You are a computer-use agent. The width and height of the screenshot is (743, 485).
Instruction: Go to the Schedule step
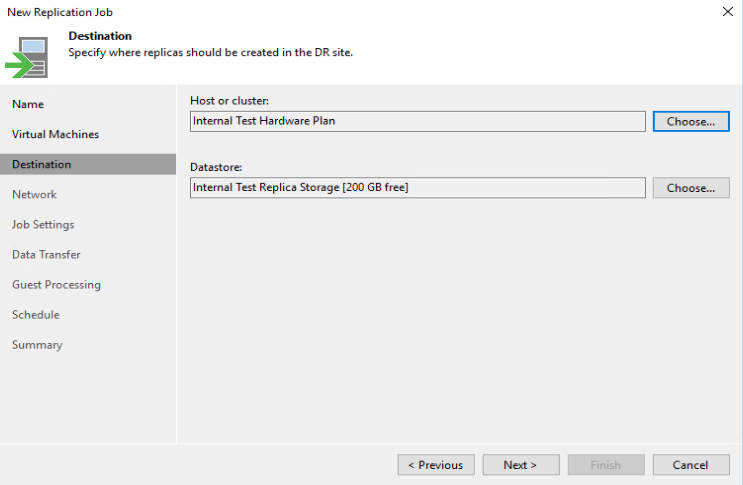[x=36, y=314]
